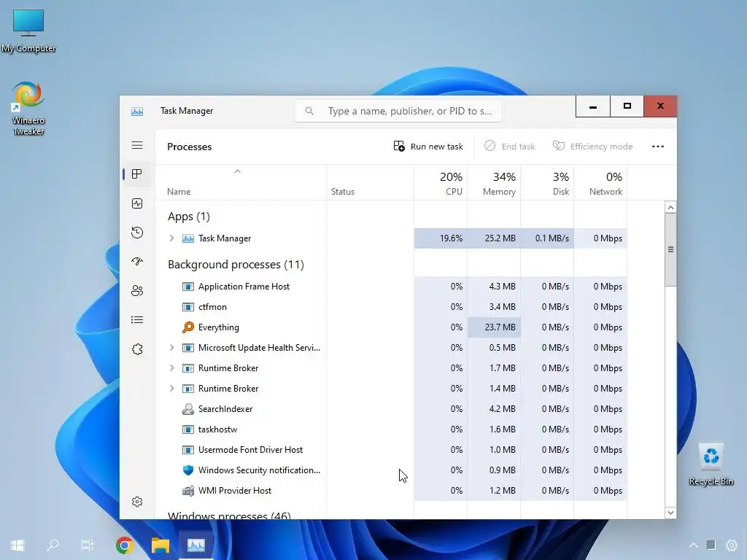Open File Explorer from taskbar
Viewport: 747px width, 560px height.
[x=160, y=545]
